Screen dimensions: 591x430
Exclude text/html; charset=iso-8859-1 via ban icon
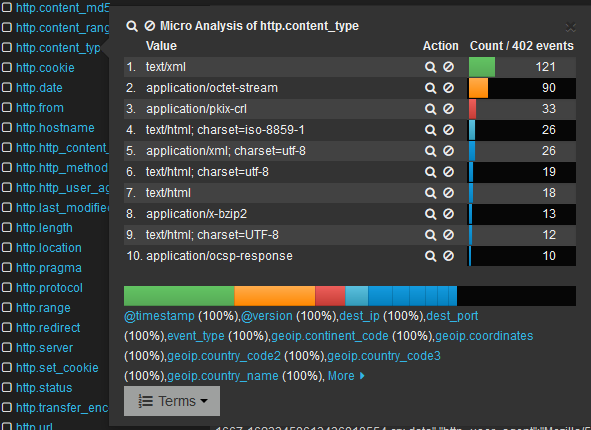[449, 130]
